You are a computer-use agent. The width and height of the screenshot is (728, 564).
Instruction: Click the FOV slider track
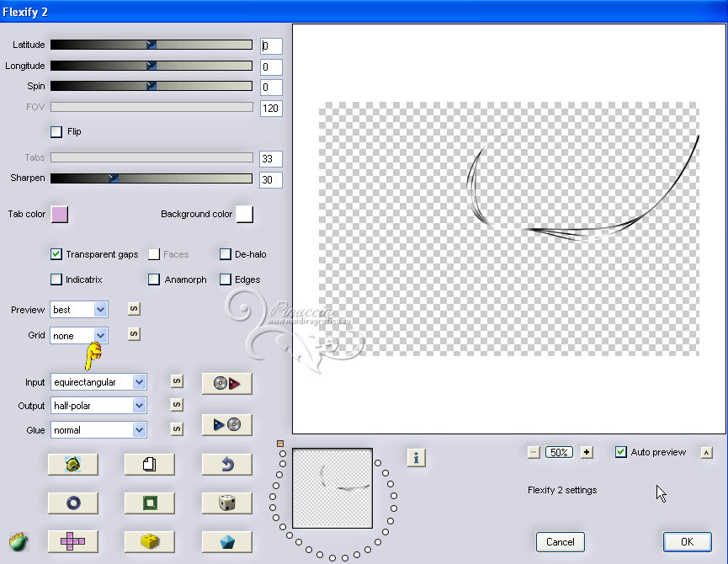(x=151, y=107)
